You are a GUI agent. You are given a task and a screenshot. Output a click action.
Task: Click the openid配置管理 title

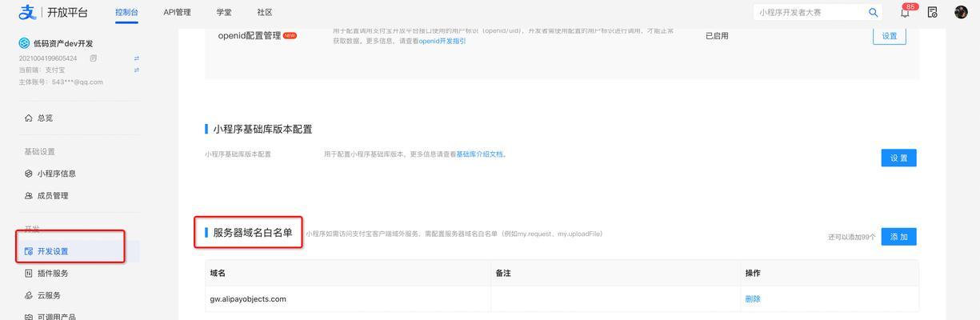[250, 35]
